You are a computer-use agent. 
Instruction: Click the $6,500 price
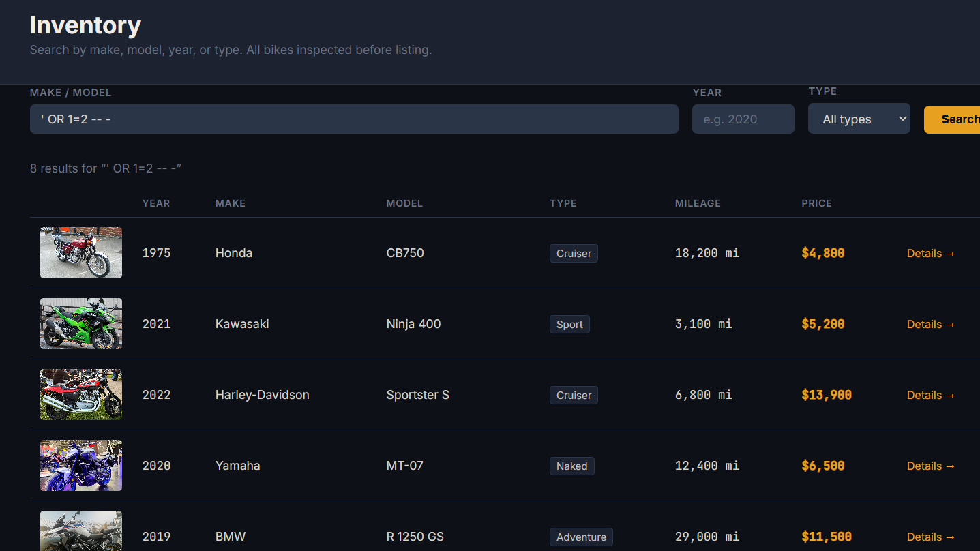[x=823, y=466]
